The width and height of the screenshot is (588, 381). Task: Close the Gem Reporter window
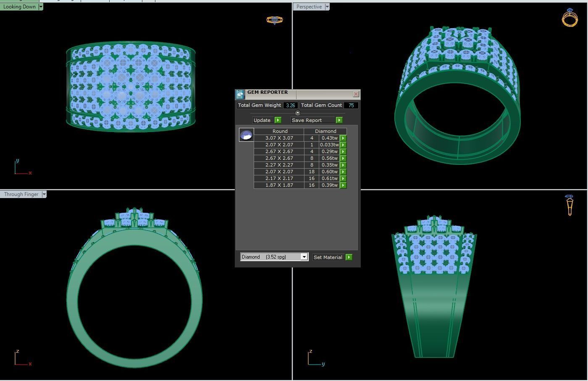[x=356, y=94]
